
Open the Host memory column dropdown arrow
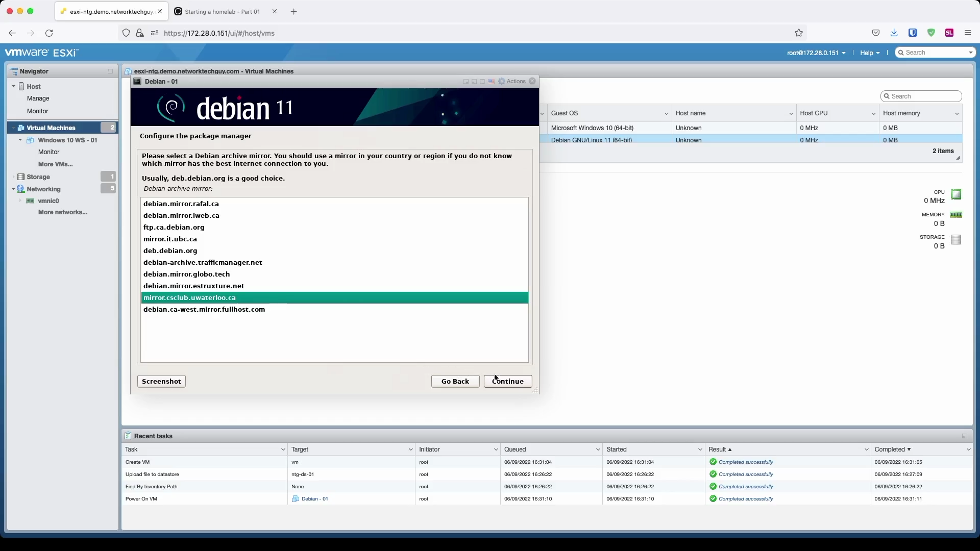pyautogui.click(x=957, y=114)
